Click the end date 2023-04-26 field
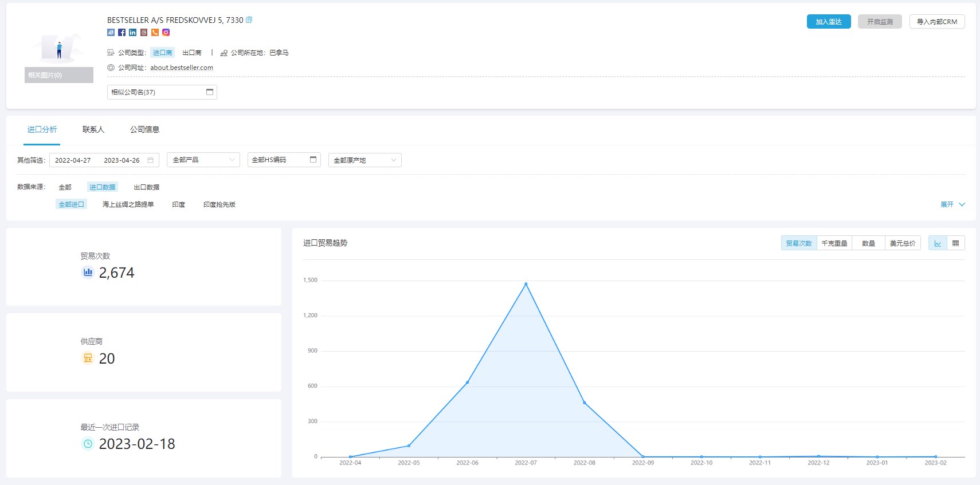The width and height of the screenshot is (980, 485). 121,160
